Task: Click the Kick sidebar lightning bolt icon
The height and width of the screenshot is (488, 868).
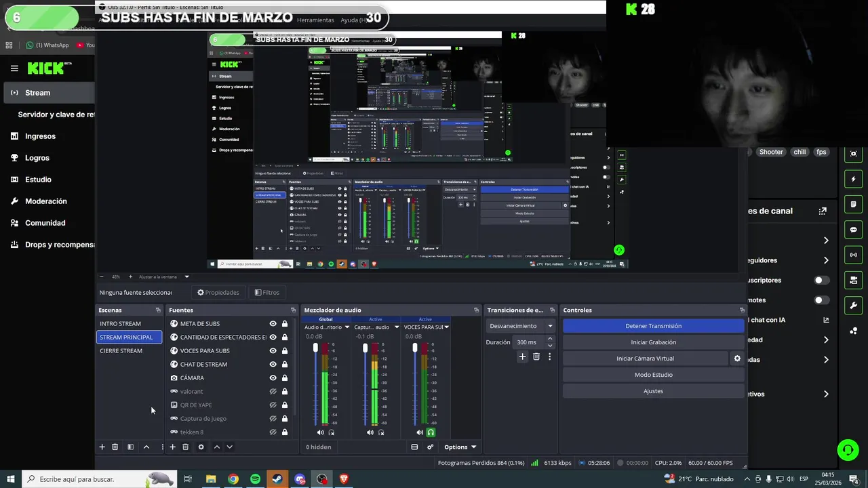Action: tap(853, 179)
